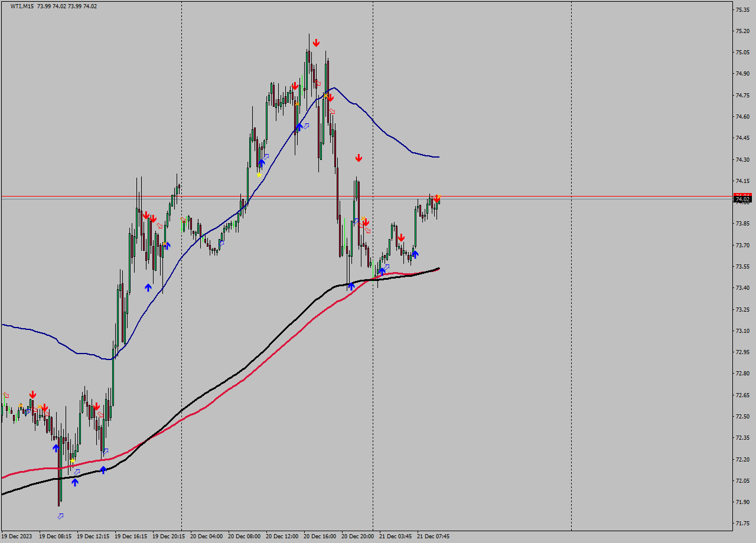756x543 pixels.
Task: Click price label 74.30 on the scale
Action: coord(742,159)
